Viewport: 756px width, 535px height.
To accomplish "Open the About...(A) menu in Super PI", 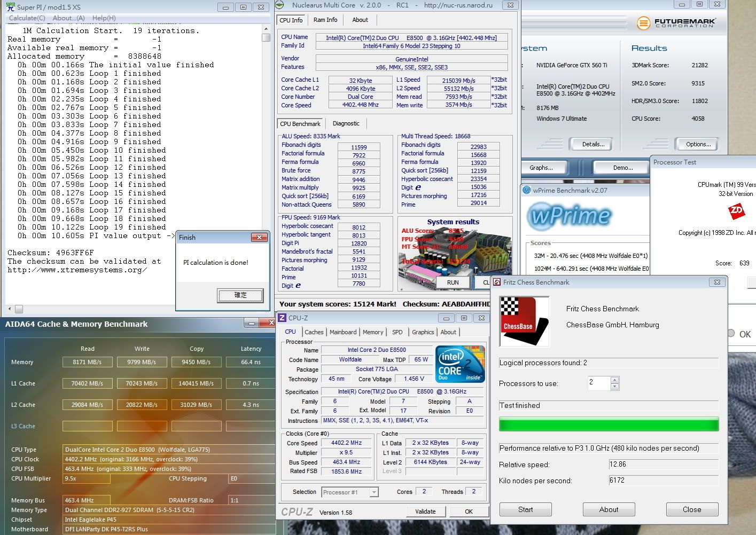I will click(69, 18).
